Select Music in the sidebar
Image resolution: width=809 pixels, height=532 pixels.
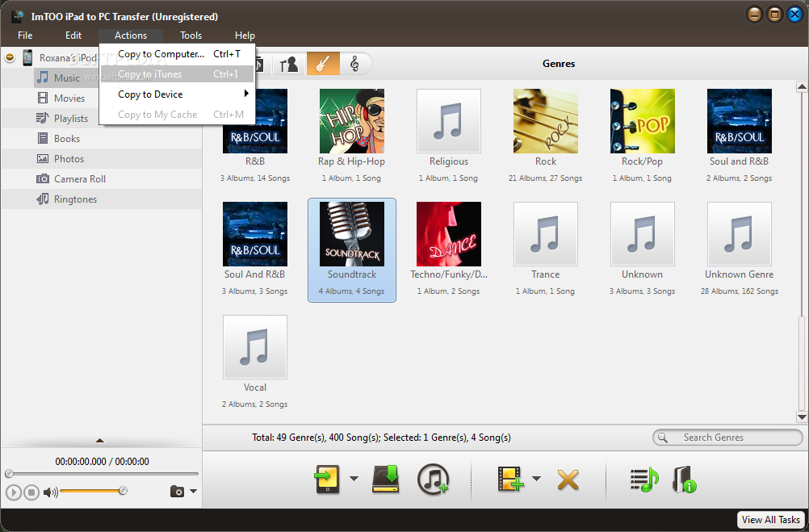tap(66, 78)
